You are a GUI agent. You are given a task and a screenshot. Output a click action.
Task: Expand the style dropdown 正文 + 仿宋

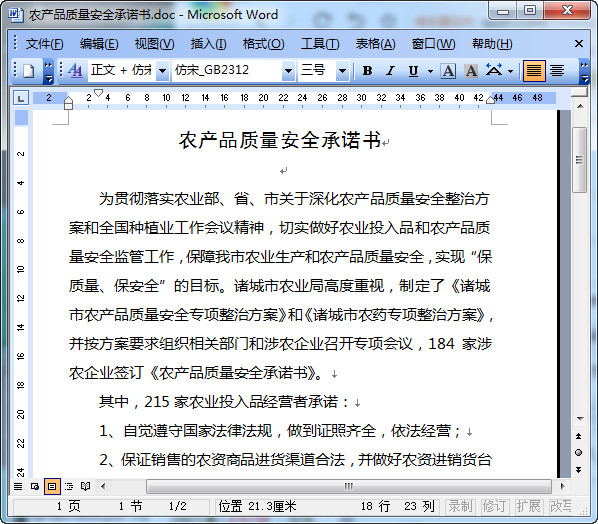pos(162,71)
